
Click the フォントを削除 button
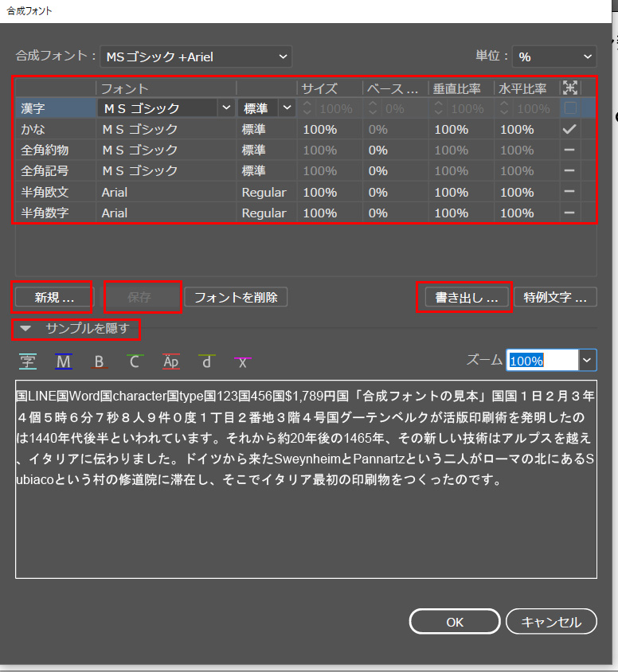tap(236, 297)
